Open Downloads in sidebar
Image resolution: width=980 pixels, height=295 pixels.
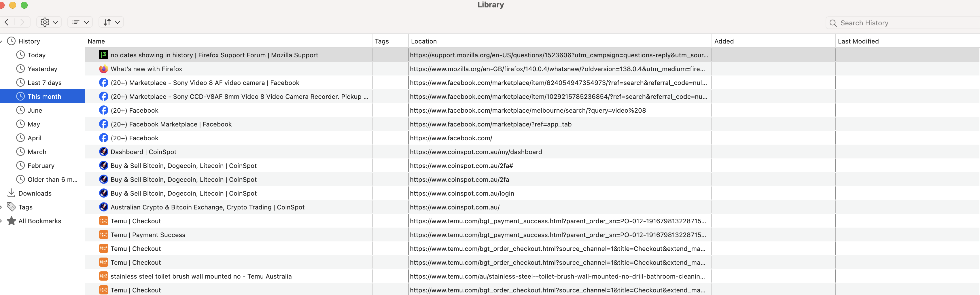35,193
